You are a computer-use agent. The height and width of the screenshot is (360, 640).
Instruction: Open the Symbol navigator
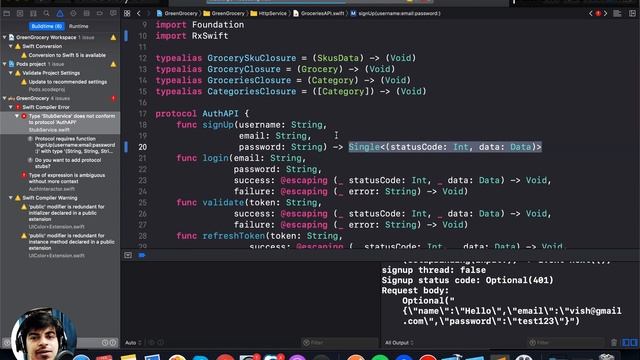click(x=33, y=13)
